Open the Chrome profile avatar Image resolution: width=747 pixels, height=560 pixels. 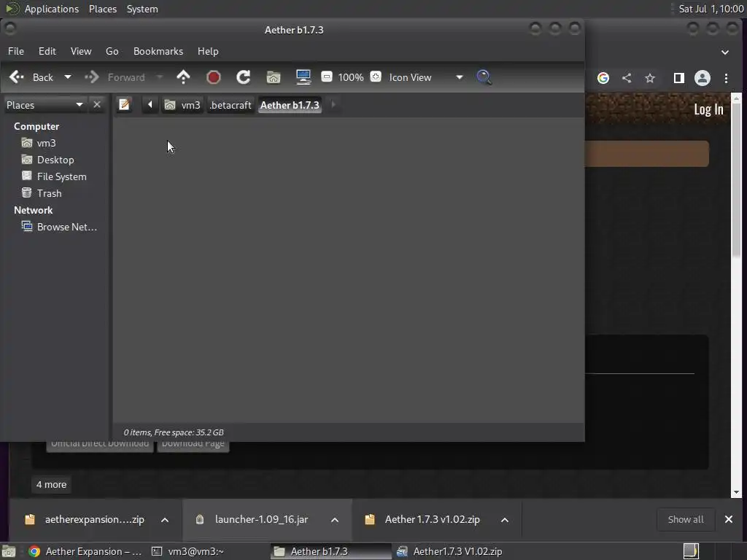pos(703,78)
